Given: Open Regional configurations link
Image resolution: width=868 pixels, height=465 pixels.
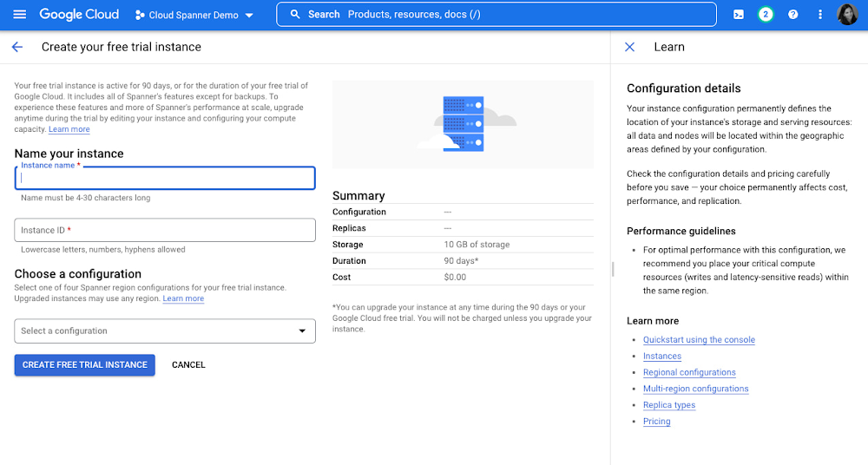Looking at the screenshot, I should point(689,372).
